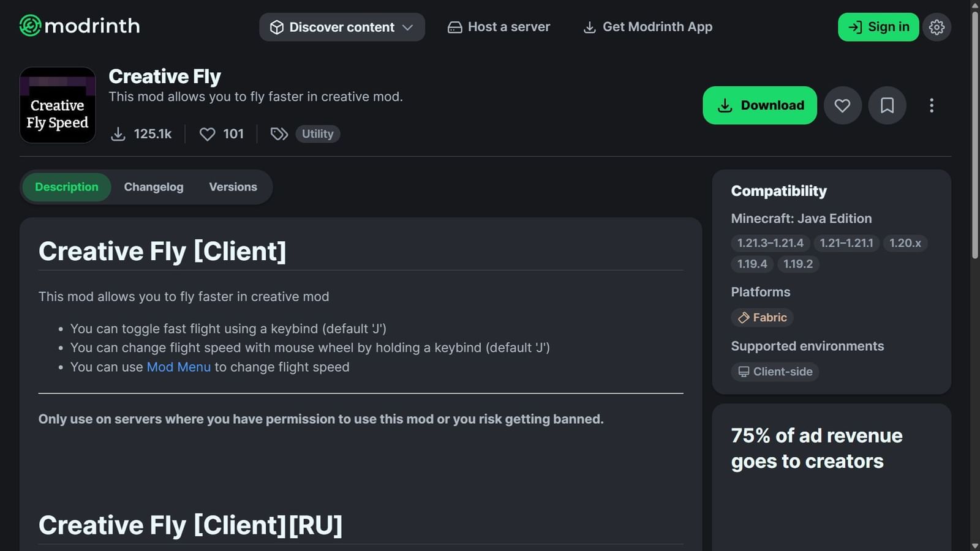Expand the Discover content dropdown
The width and height of the screenshot is (980, 551).
[341, 27]
